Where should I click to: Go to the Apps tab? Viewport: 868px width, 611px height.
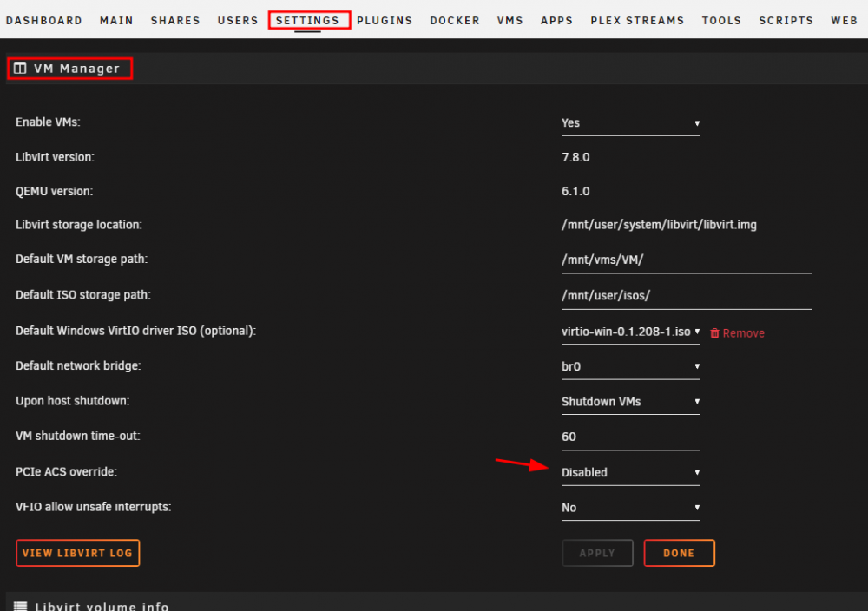coord(557,21)
